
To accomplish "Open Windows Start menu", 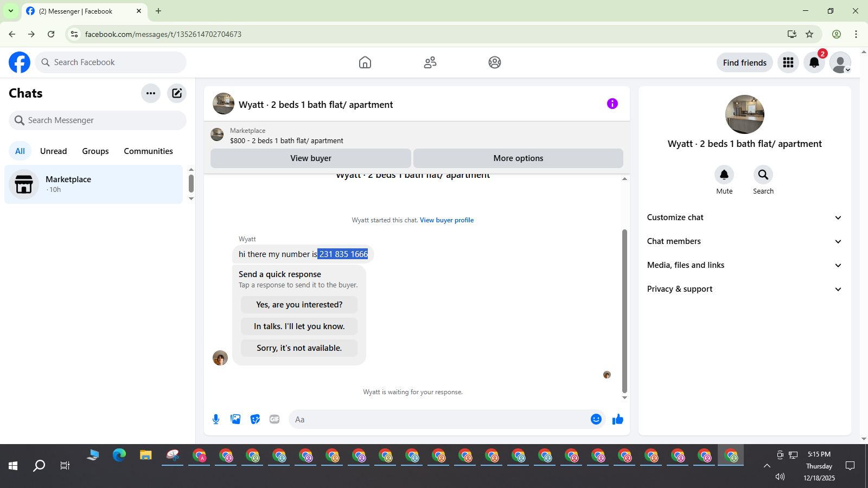I will 13,466.
